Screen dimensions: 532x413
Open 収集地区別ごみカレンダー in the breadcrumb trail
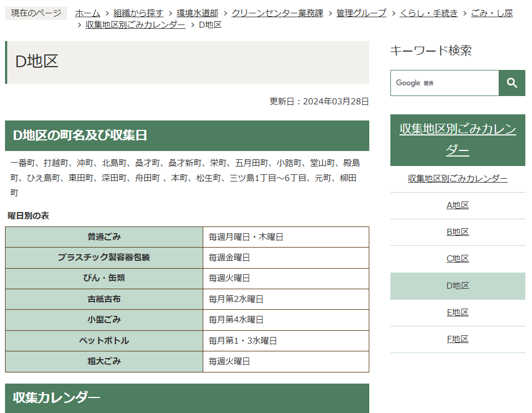pyautogui.click(x=135, y=25)
